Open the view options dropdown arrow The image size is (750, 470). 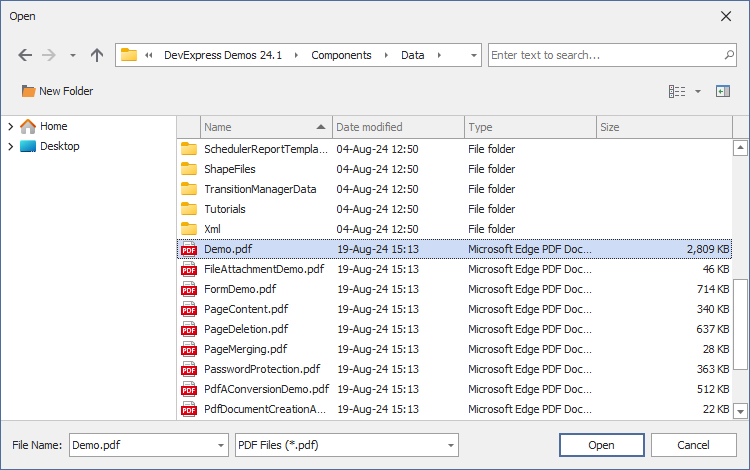coord(698,91)
